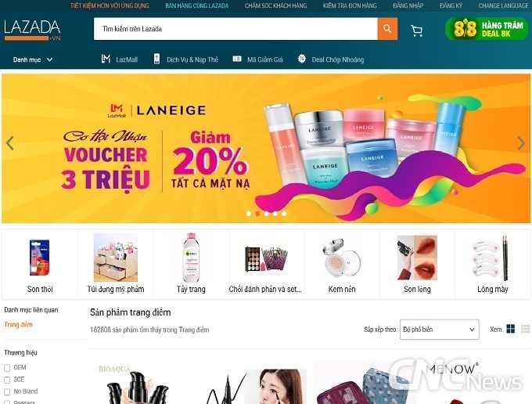Check the No Brand checkbox
Viewport: 532px width, 404px height.
(x=7, y=391)
